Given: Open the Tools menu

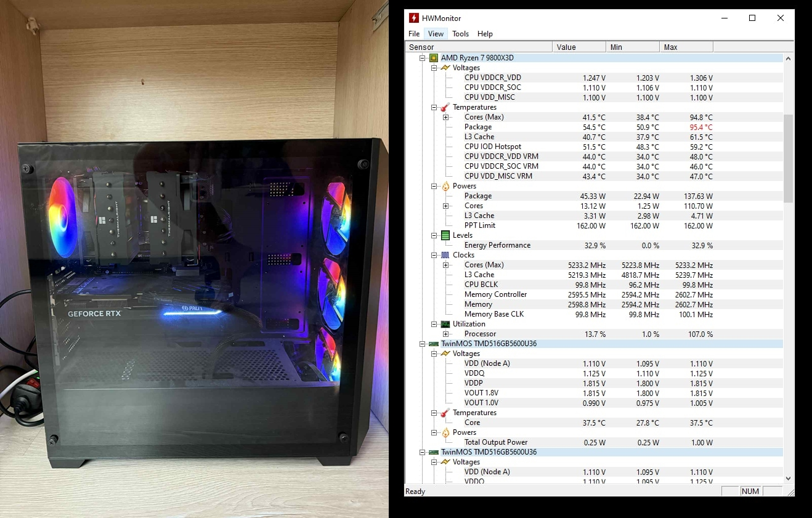Looking at the screenshot, I should [460, 34].
